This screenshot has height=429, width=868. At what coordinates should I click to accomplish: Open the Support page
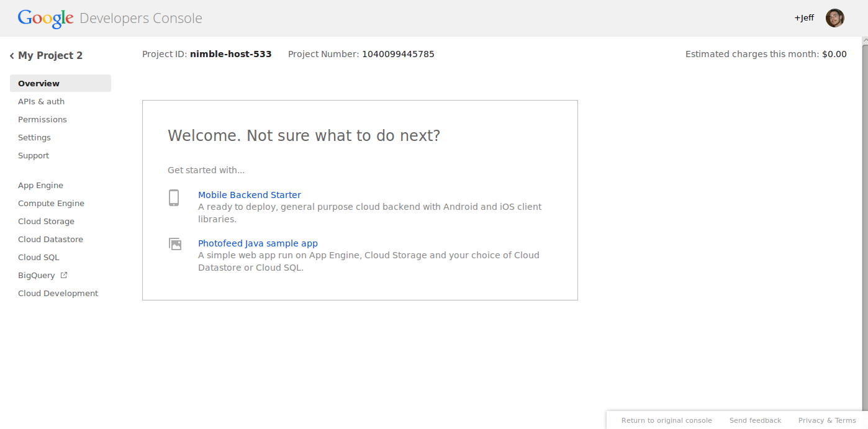click(x=34, y=155)
